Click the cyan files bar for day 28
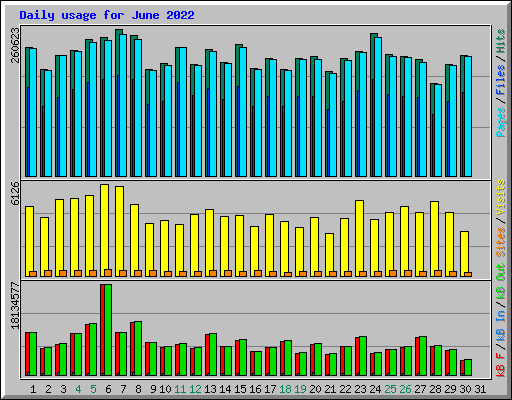The height and width of the screenshot is (400, 512). pyautogui.click(x=438, y=130)
